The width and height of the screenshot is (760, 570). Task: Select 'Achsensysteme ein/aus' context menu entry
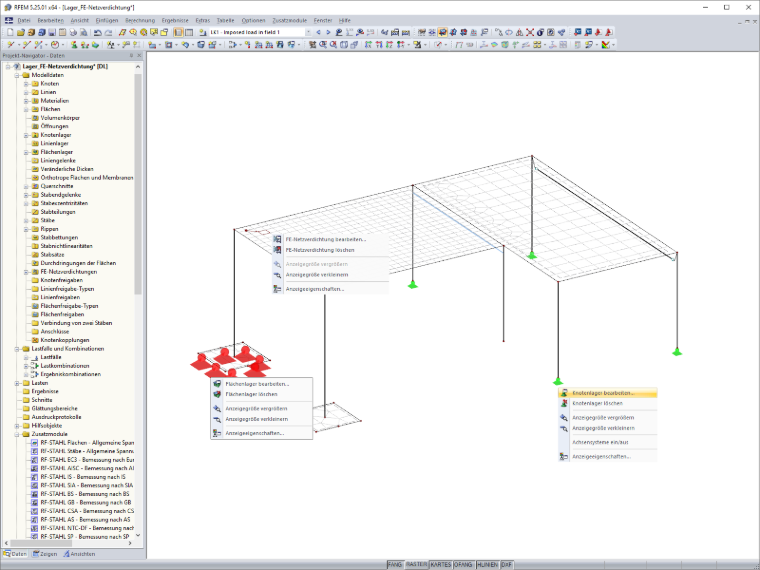click(608, 443)
